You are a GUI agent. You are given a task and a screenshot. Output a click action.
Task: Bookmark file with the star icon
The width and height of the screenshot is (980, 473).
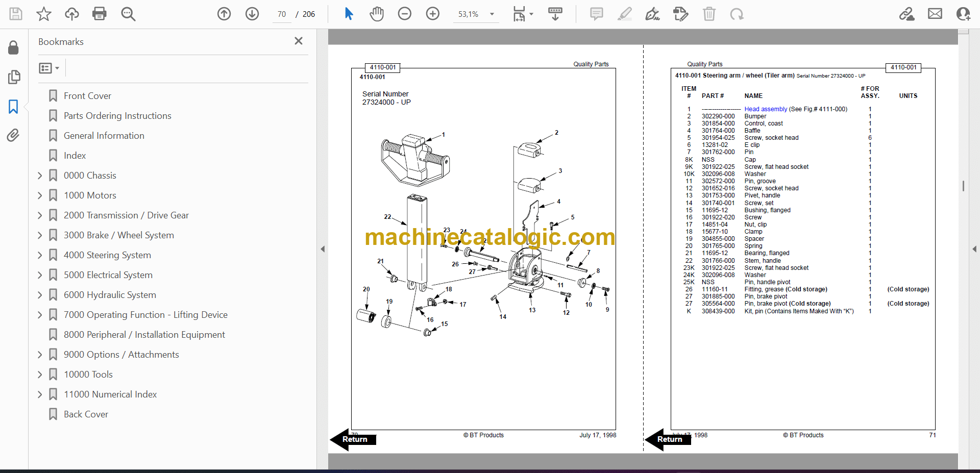(x=44, y=14)
